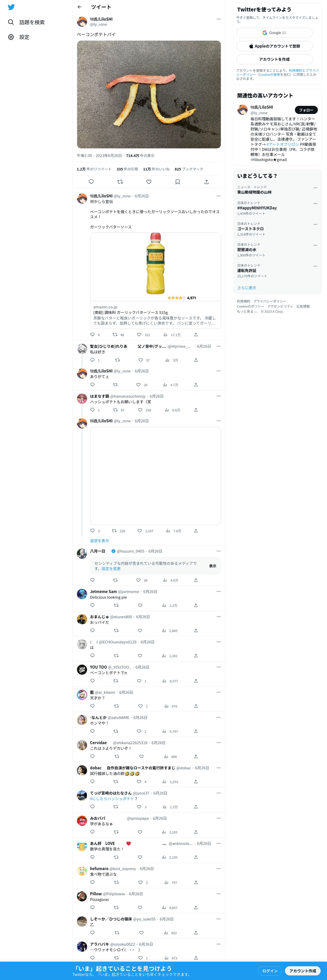Image resolution: width=327 pixels, height=980 pixels.
Task: Like the Pizzagoras reply by Pillow
Action: point(140,907)
